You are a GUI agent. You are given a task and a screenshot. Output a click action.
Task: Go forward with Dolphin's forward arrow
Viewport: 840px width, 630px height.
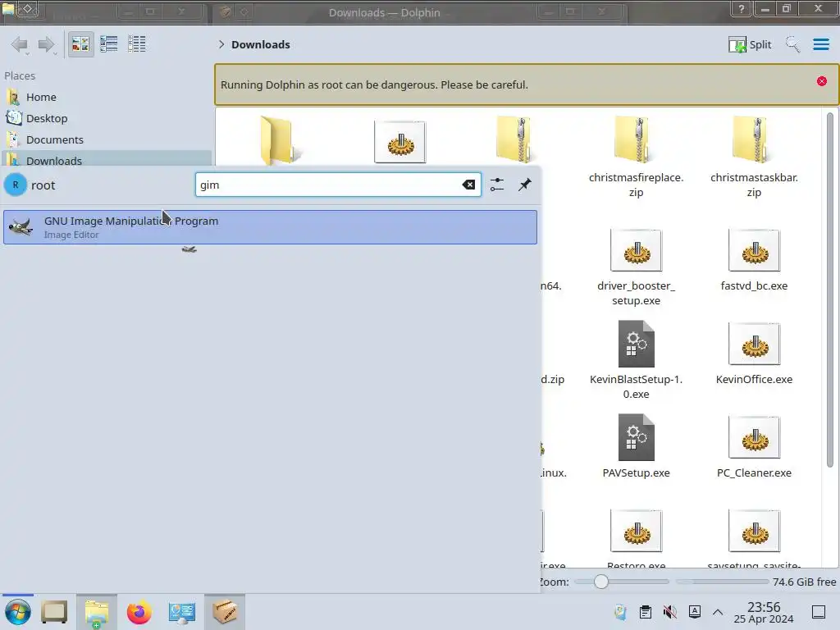coord(47,44)
